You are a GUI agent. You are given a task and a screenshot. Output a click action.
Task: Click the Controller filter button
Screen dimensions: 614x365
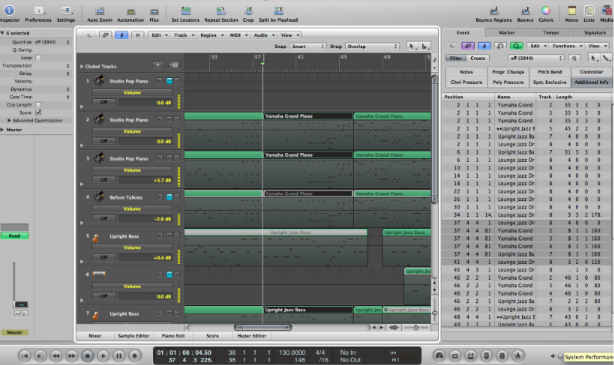pos(591,72)
